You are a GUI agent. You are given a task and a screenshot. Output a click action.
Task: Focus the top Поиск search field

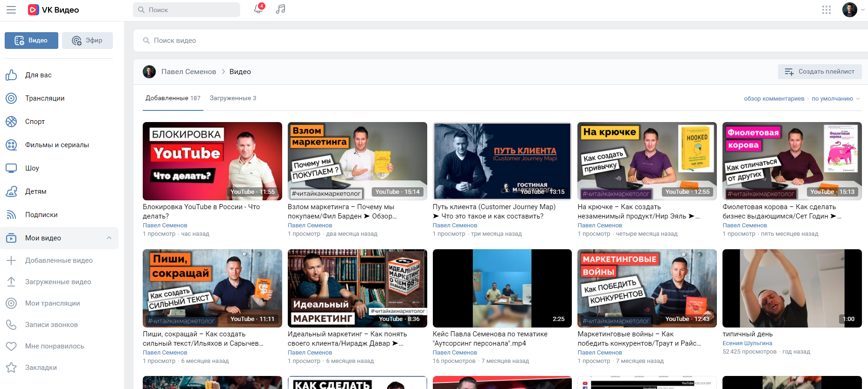pos(187,10)
